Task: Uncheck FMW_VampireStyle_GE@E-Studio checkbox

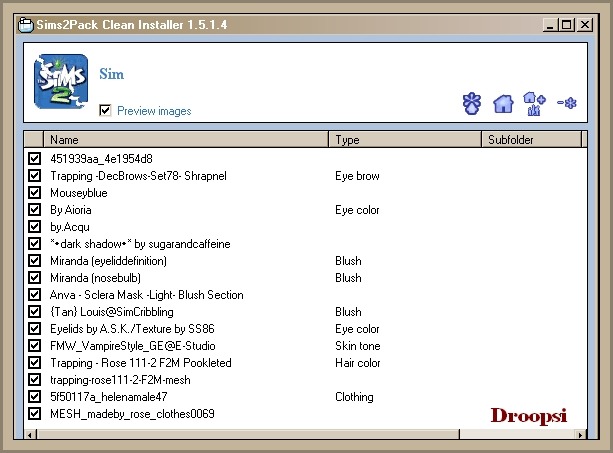Action: point(34,346)
